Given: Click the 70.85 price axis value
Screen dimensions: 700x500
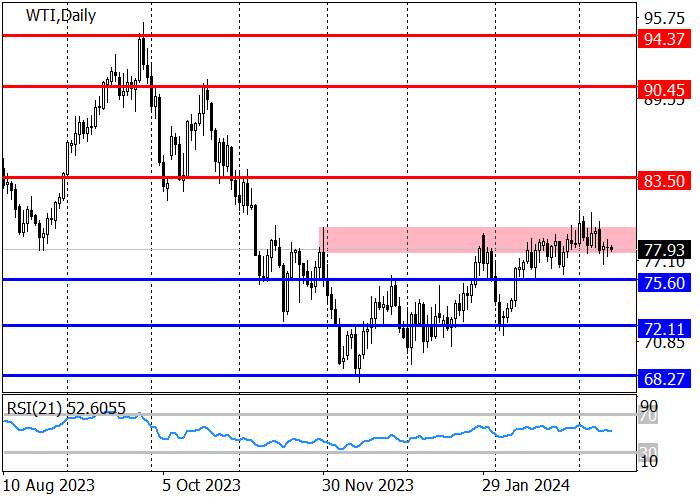Looking at the screenshot, I should tap(664, 343).
